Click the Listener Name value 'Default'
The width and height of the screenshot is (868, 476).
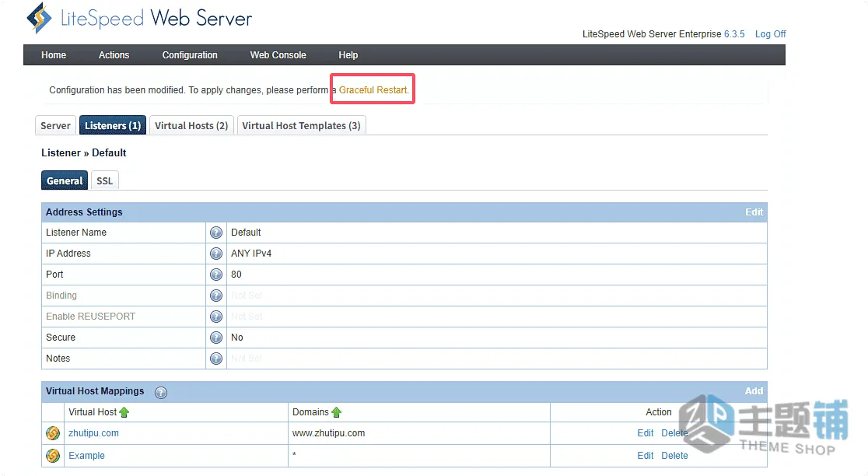click(x=246, y=233)
